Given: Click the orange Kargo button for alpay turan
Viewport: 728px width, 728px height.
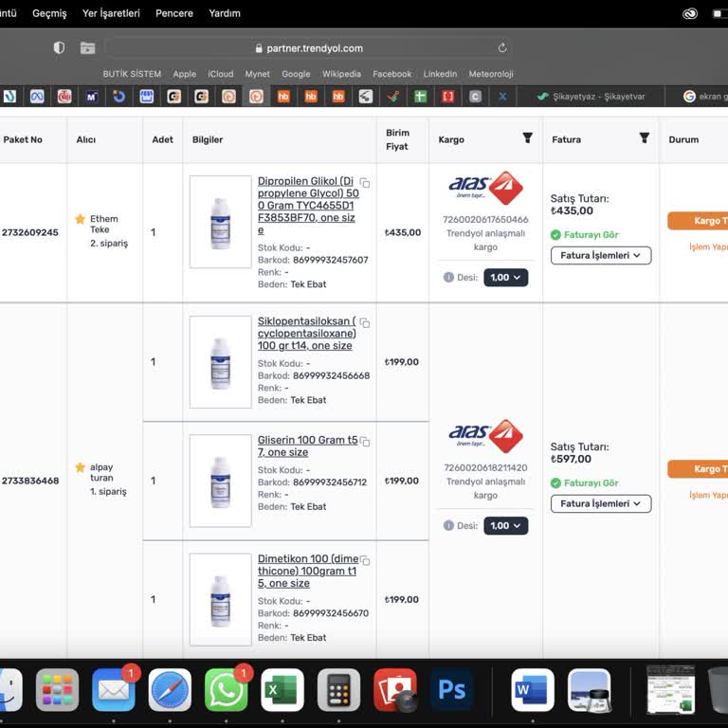Looking at the screenshot, I should [x=698, y=469].
